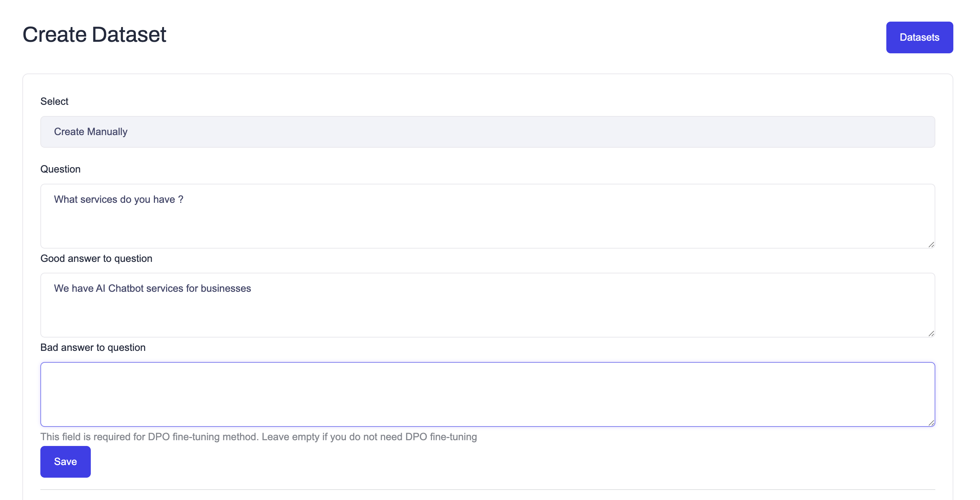Grab the Bad answer field resize handle

click(931, 423)
